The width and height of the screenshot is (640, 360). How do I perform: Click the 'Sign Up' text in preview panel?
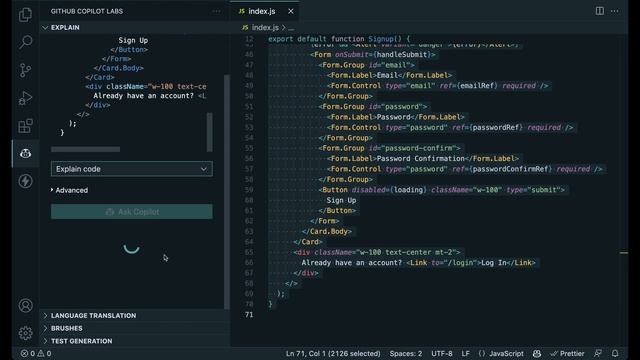coord(133,40)
